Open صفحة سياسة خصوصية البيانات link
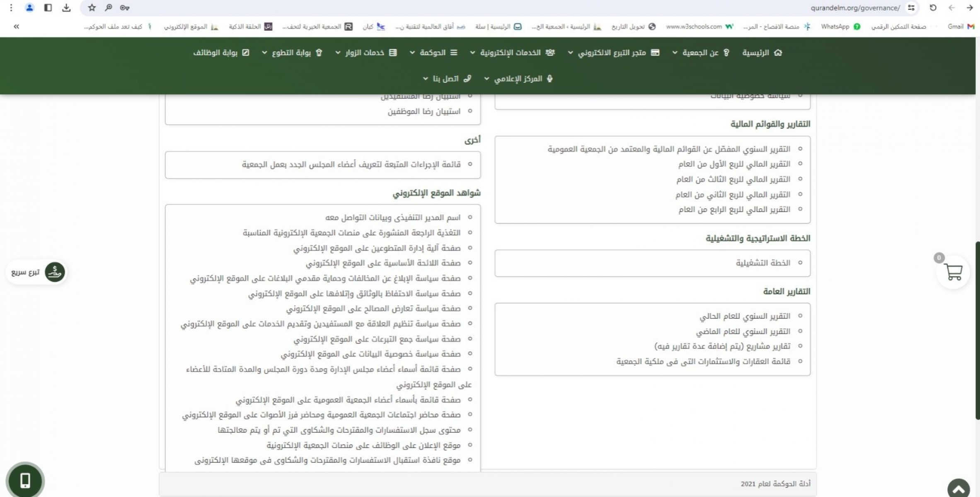This screenshot has width=980, height=497. tap(370, 355)
